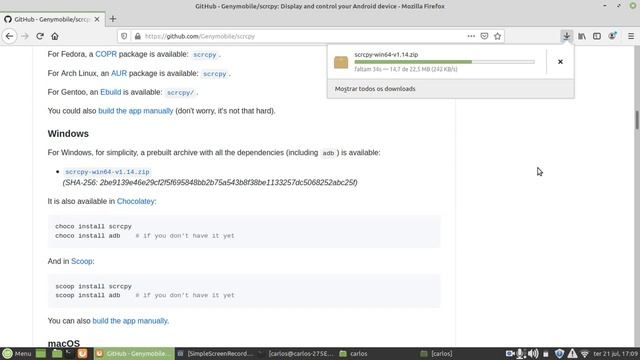
Task: Click the microphone tray icon
Action: 520,353
